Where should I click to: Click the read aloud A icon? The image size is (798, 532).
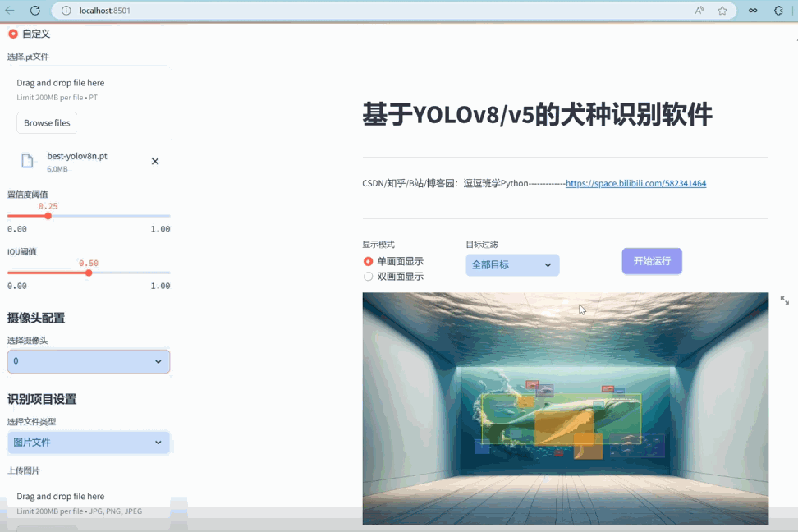699,11
